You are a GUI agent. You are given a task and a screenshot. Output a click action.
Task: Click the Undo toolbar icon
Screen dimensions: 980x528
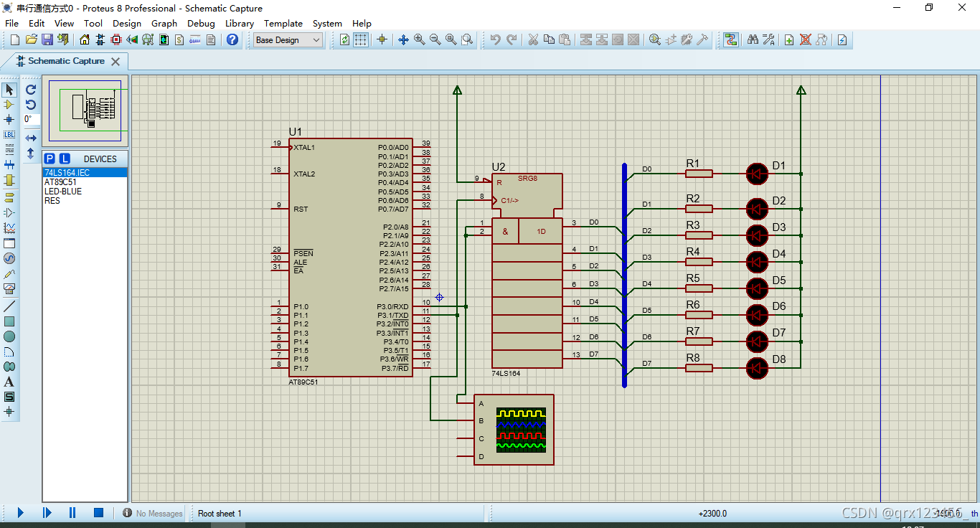495,39
